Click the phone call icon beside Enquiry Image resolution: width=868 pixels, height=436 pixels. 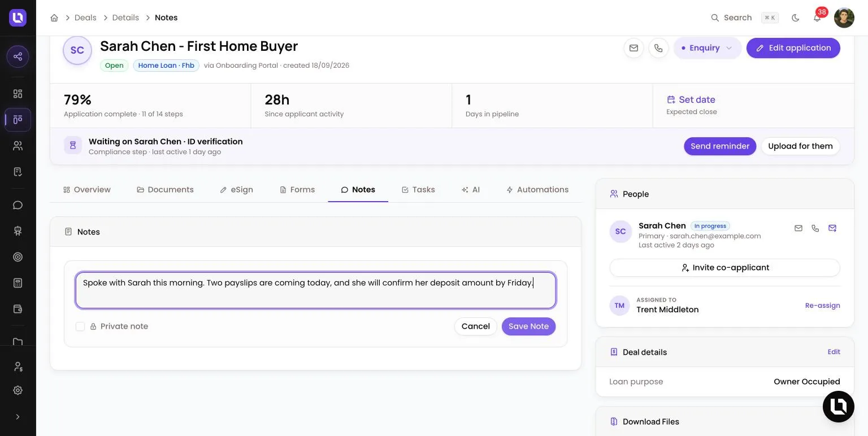(658, 48)
